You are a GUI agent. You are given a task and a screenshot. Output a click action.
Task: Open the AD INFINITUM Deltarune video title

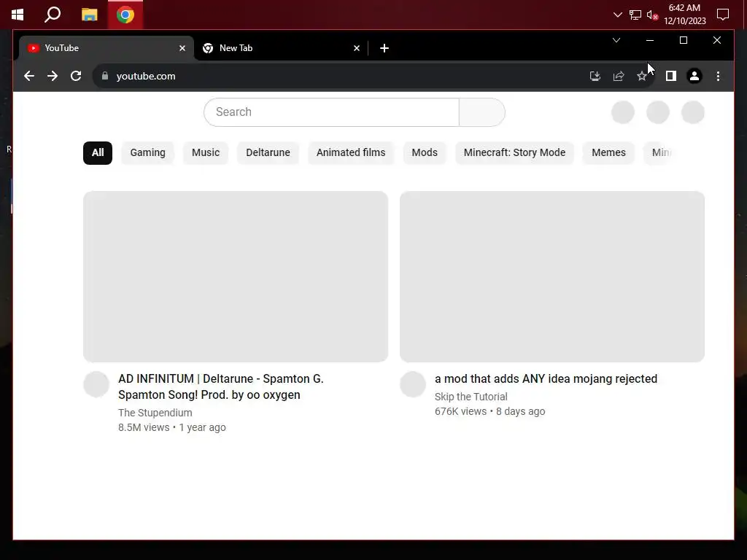coord(221,386)
